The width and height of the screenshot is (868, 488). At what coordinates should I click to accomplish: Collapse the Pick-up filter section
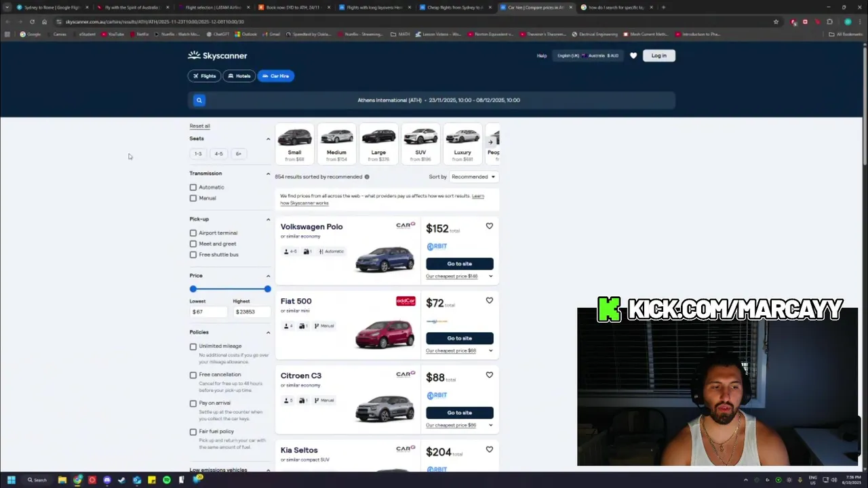point(268,220)
